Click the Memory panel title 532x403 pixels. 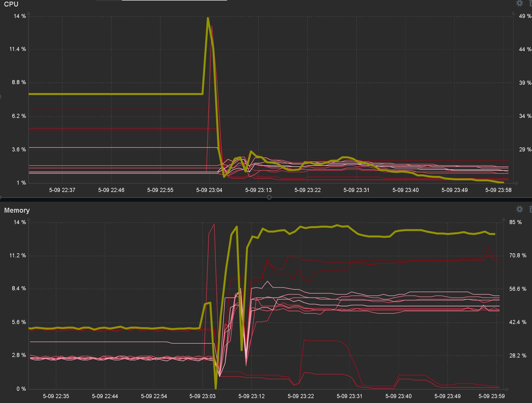click(x=17, y=210)
